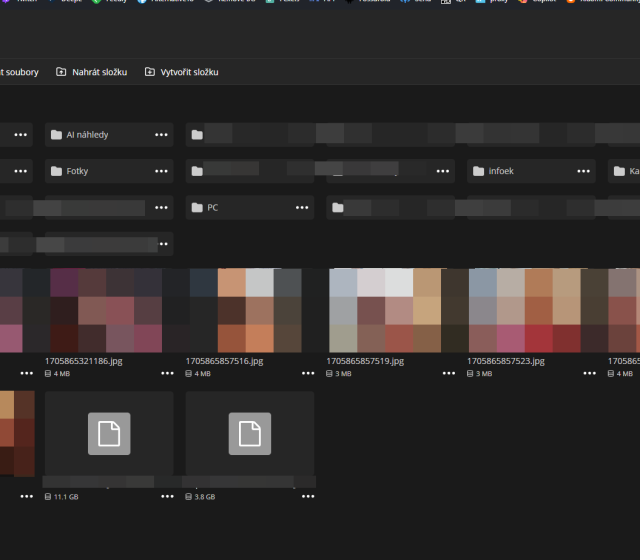Open three-dot menu for Fotky folder
The image size is (640, 560).
point(161,171)
